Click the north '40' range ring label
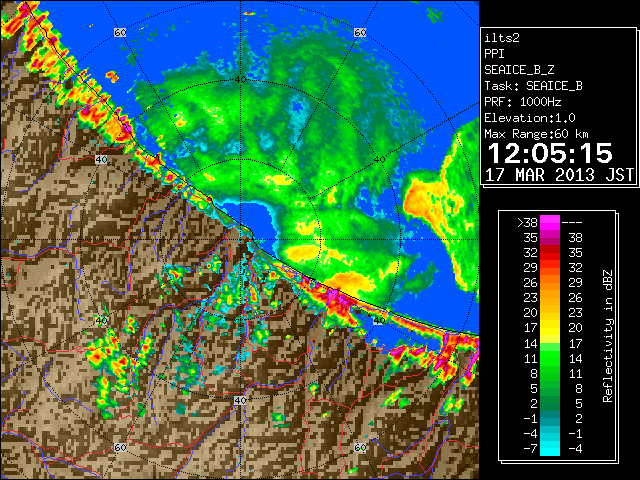640x480 pixels. coord(240,79)
